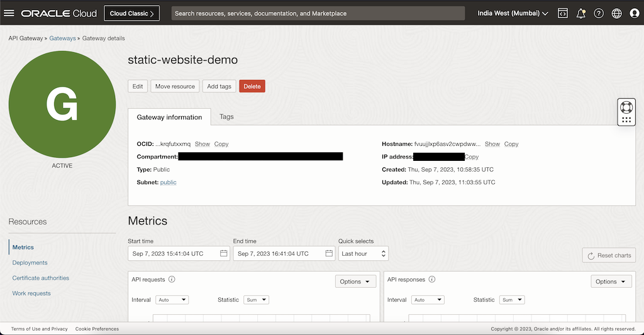Focus the resource search bar
644x335 pixels.
coord(318,13)
